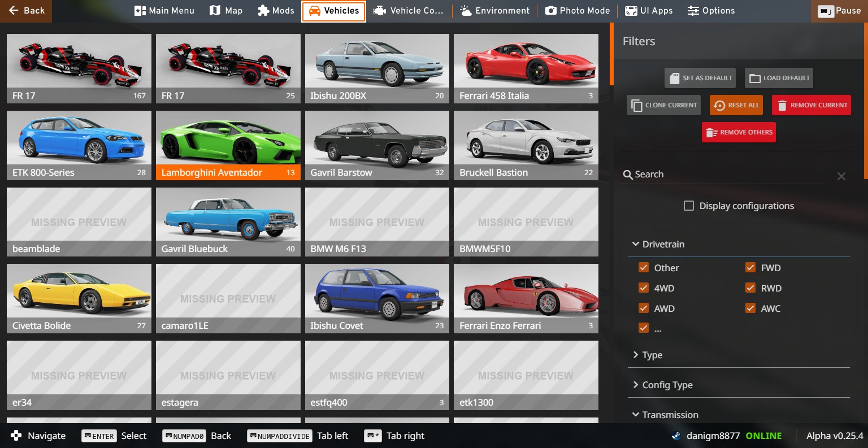Select the Lamborghini Aventador thumbnail
The width and height of the screenshot is (868, 448).
pyautogui.click(x=228, y=145)
